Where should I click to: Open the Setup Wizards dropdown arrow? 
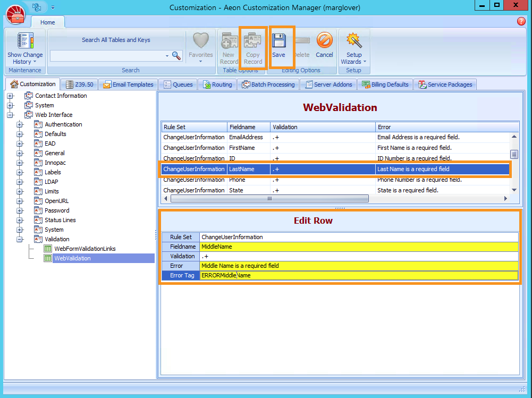tap(365, 62)
